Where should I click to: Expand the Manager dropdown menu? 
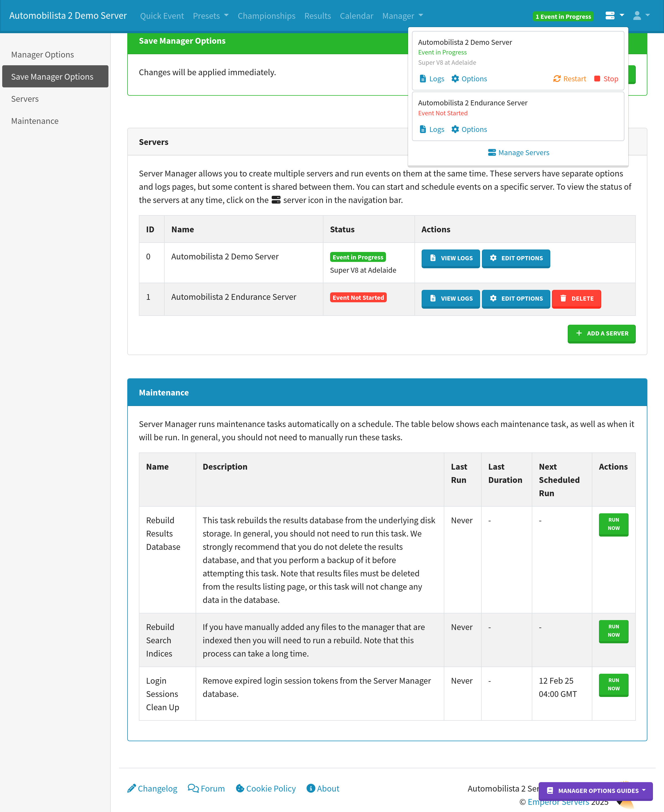(x=402, y=16)
